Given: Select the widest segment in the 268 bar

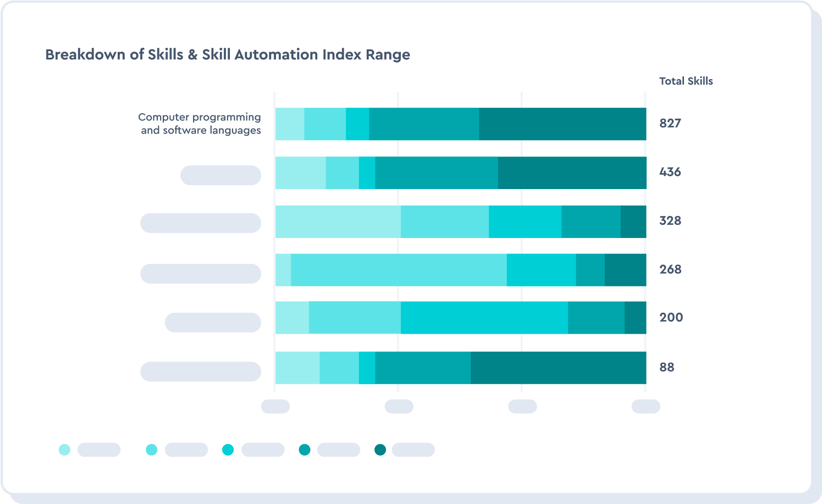Looking at the screenshot, I should (x=399, y=270).
